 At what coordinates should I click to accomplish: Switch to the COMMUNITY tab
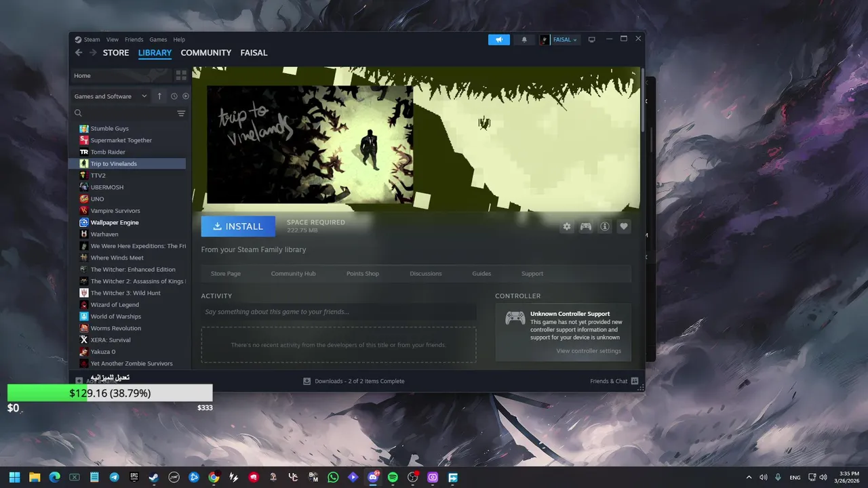click(206, 53)
